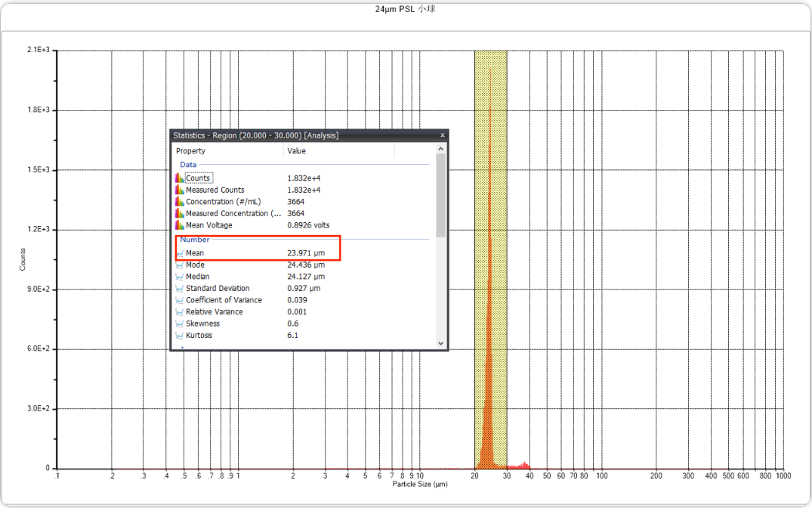
Task: Click the histogram icon beside Mean Voltage
Action: (180, 225)
